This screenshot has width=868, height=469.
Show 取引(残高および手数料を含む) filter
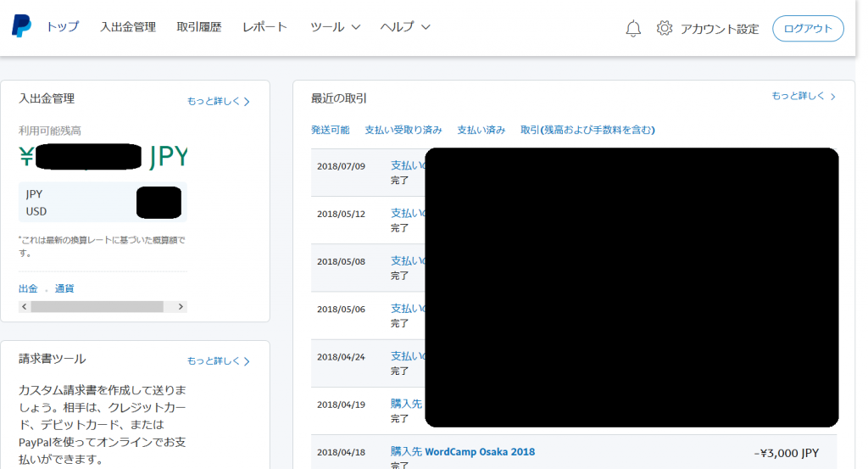587,130
